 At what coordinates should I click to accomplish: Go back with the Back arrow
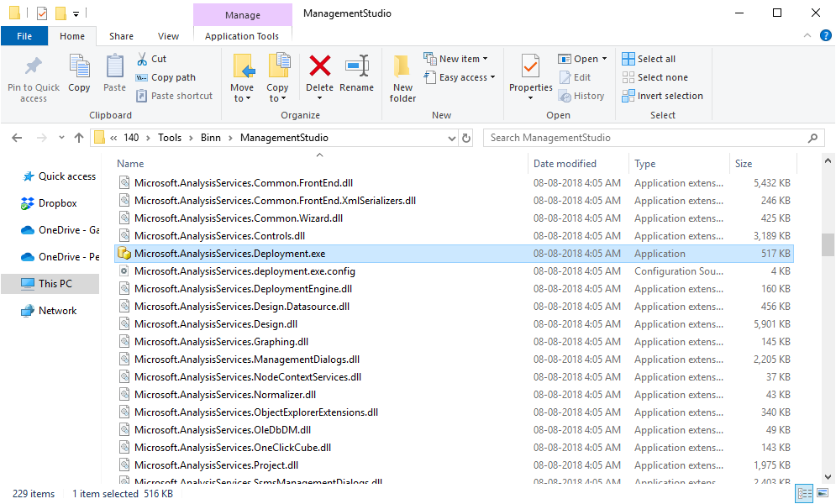tap(17, 138)
